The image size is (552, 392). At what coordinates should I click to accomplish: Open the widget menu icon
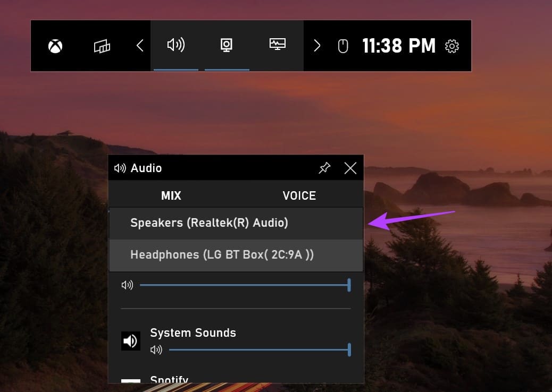click(102, 46)
